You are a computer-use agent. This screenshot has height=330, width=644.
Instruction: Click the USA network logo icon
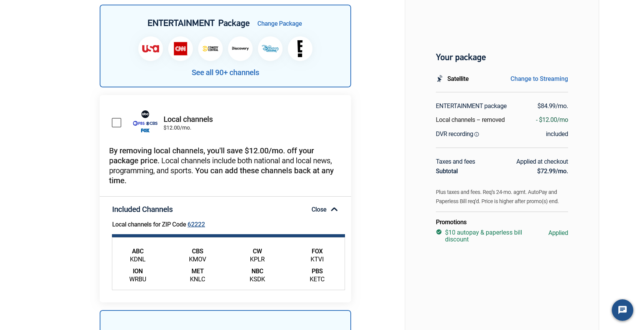pyautogui.click(x=151, y=49)
